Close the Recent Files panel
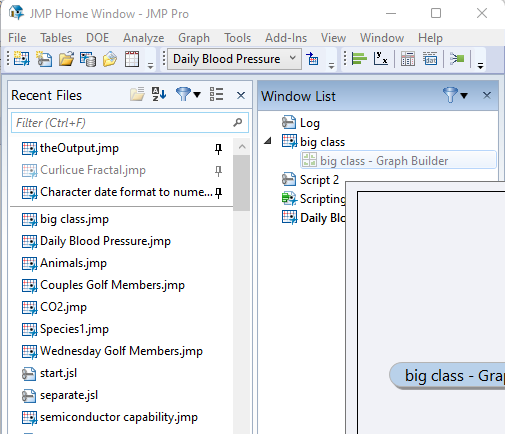This screenshot has width=505, height=434. pos(241,96)
